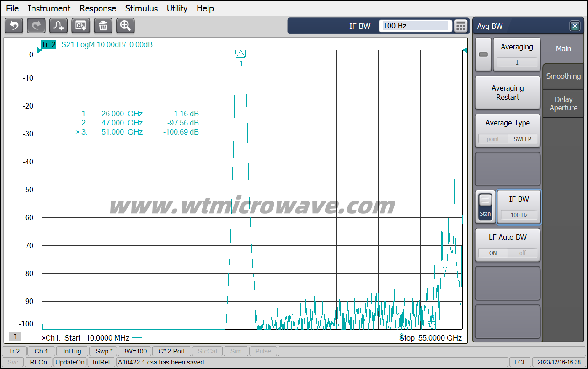Click marker 1 triangle on trace
Viewport: 588px width, 369px height.
point(241,54)
